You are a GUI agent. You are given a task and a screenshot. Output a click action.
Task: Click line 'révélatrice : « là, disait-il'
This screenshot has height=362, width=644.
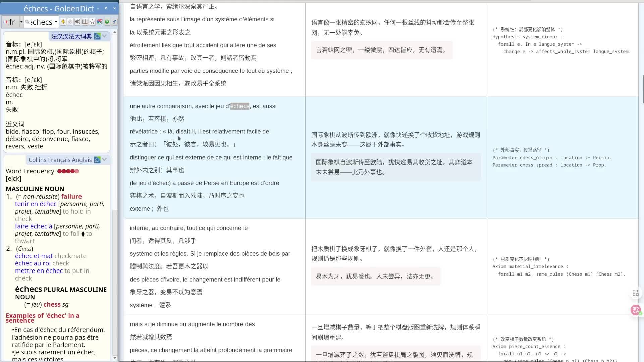pyautogui.click(x=200, y=131)
